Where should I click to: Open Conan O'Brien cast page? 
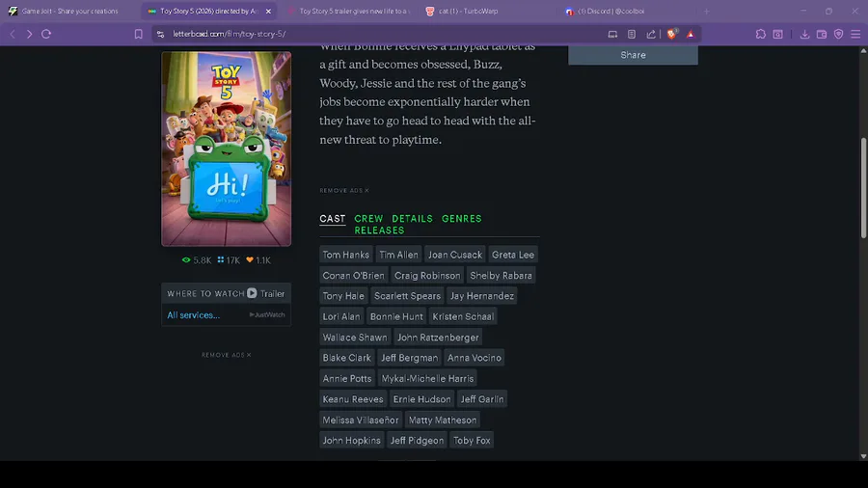coord(353,275)
